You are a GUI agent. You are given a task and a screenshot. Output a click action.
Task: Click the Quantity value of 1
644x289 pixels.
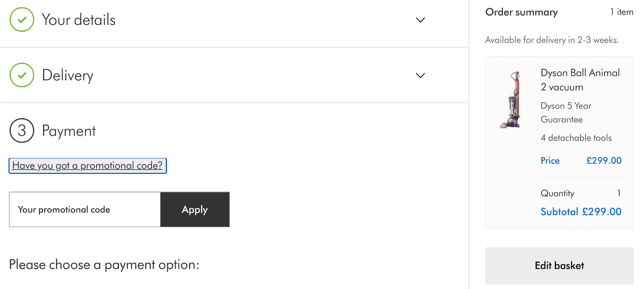click(619, 193)
